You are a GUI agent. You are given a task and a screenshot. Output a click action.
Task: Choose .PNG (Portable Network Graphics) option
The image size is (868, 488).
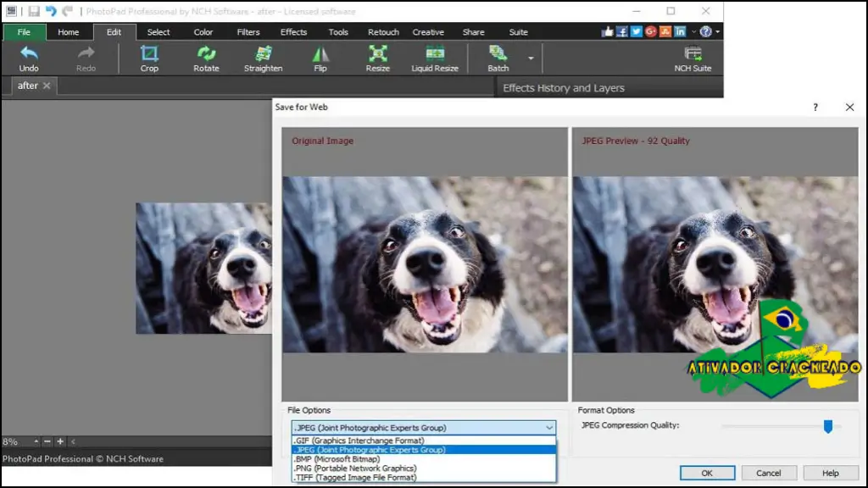coord(424,468)
